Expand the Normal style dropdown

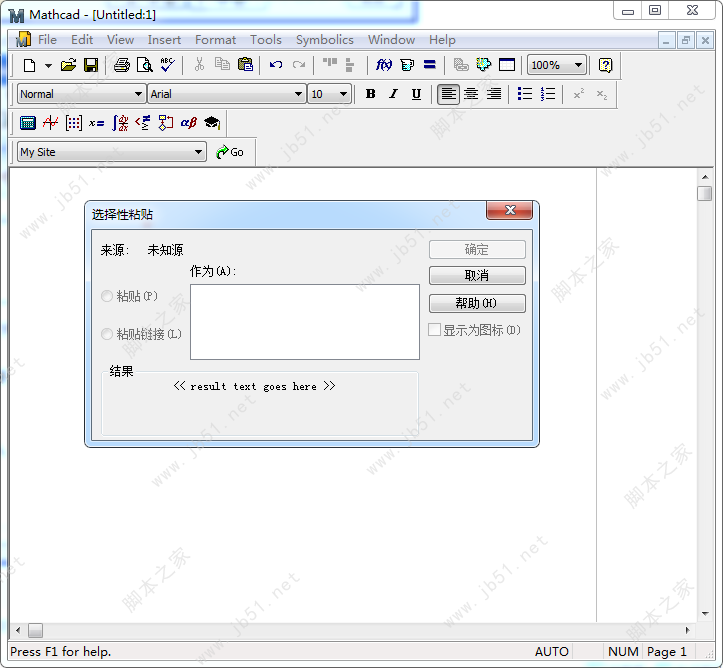click(138, 94)
